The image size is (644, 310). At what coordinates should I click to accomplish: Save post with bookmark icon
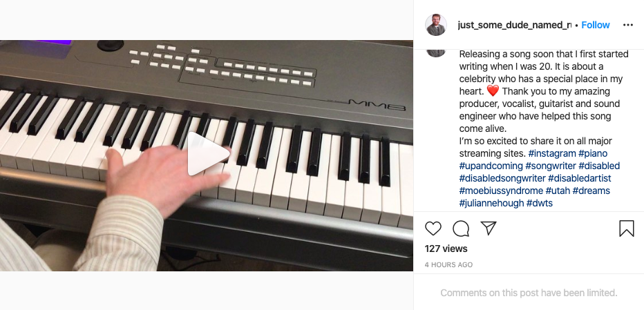[x=626, y=229]
